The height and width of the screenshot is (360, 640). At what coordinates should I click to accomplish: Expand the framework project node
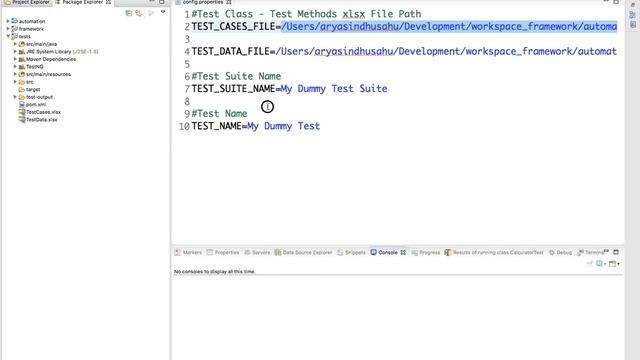tap(8, 29)
